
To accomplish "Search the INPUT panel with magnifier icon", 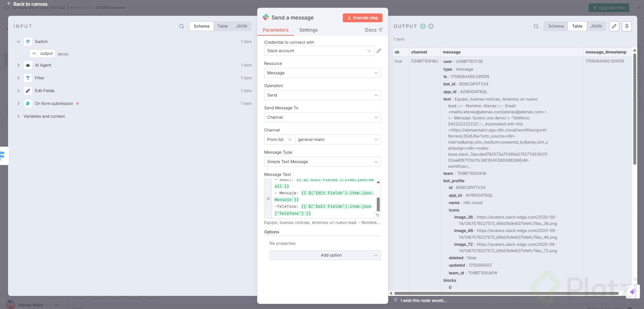I will 182,26.
